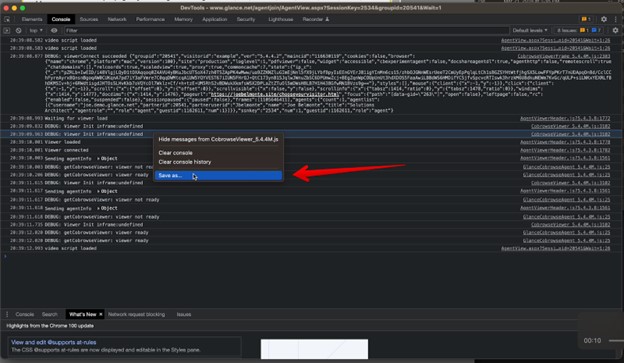Open the Default levels dropdown
This screenshot has height=363, width=624.
click(x=530, y=30)
